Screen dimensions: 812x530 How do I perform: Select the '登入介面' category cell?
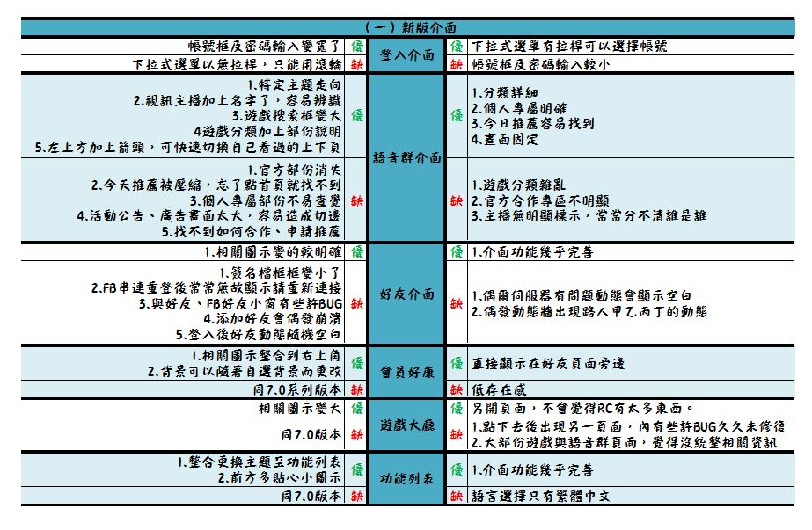406,54
